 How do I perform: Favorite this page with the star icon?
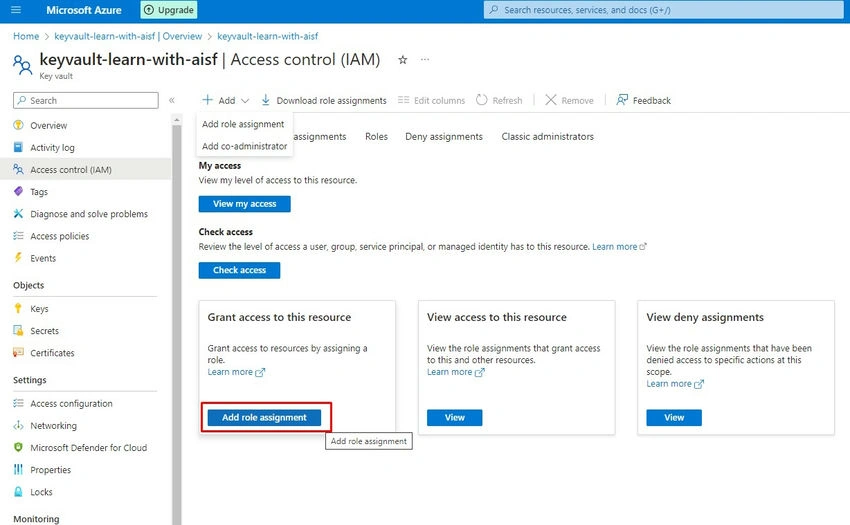click(x=402, y=60)
